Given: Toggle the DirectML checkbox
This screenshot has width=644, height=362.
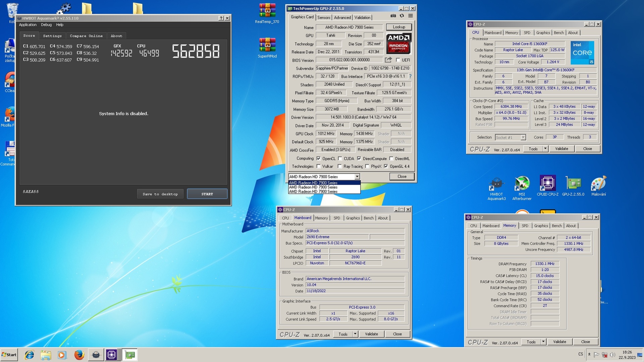Looking at the screenshot, I should coord(391,159).
